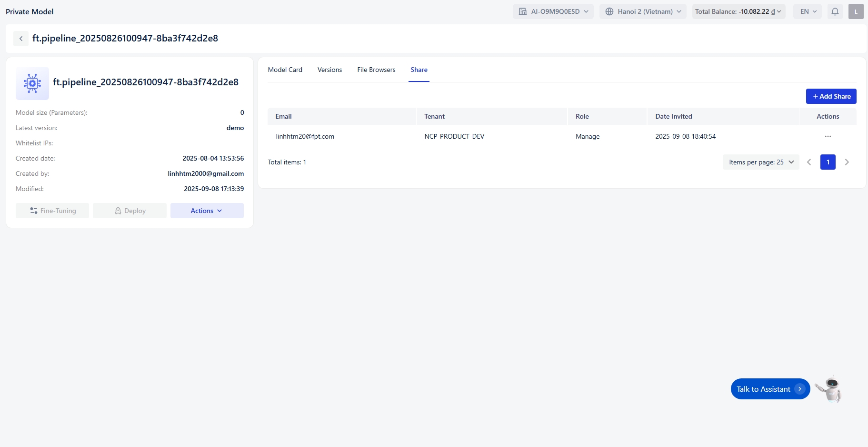Open the notifications bell

pyautogui.click(x=835, y=11)
